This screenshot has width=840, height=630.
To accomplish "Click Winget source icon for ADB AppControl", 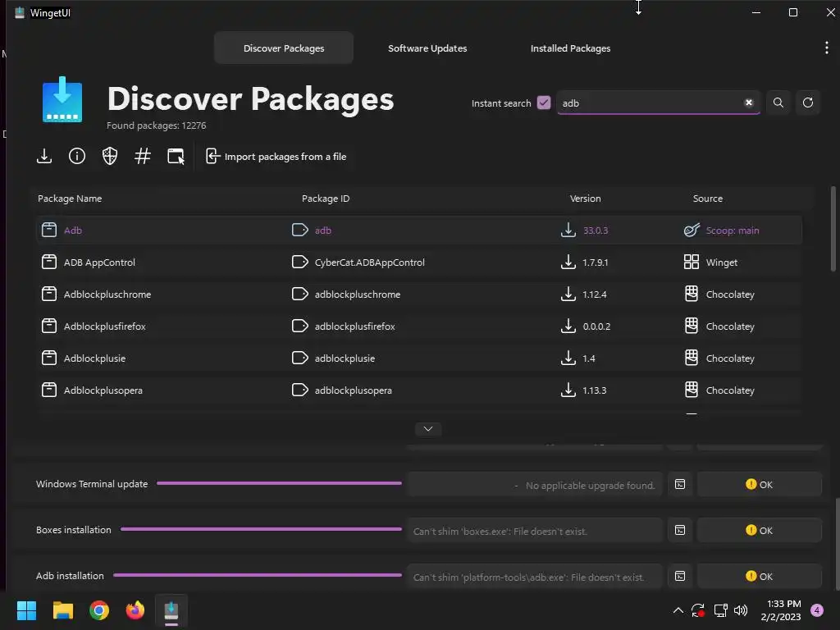I will (692, 262).
